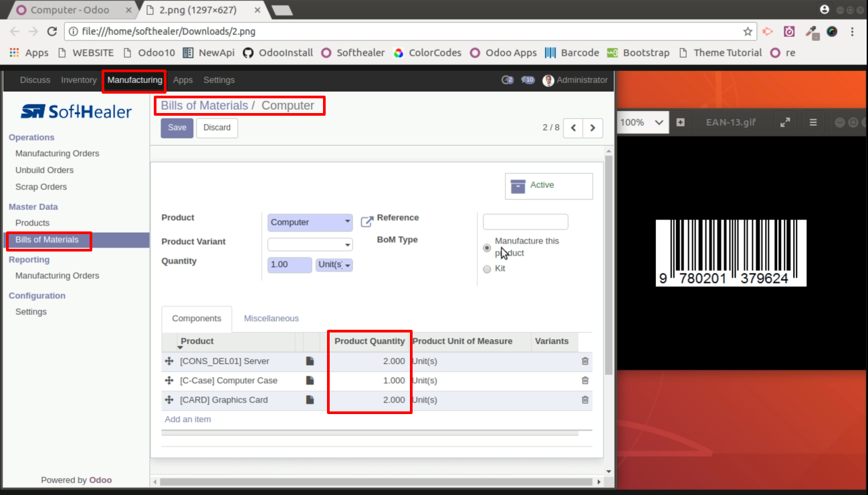The height and width of the screenshot is (495, 868).
Task: Click the drag handle for Graphics Card row
Action: tap(169, 400)
